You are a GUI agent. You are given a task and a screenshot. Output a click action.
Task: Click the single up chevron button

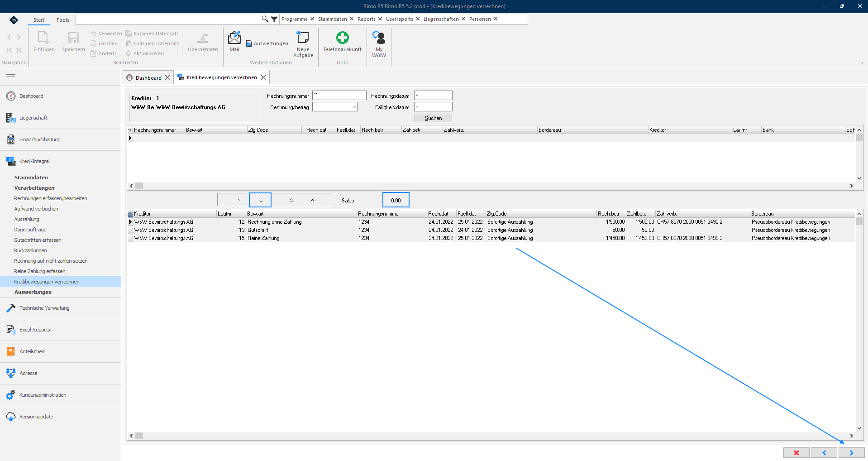pyautogui.click(x=312, y=200)
